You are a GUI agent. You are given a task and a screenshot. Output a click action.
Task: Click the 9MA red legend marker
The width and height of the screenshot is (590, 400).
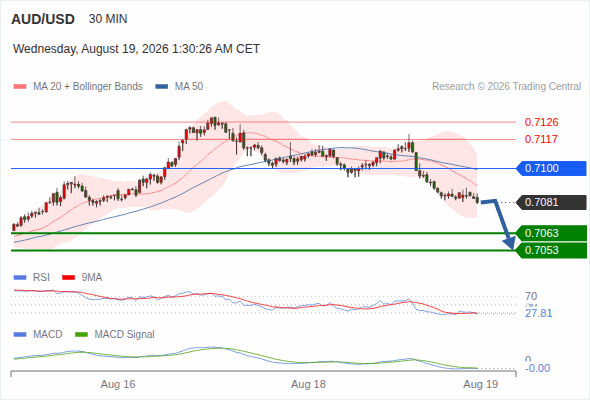click(68, 278)
